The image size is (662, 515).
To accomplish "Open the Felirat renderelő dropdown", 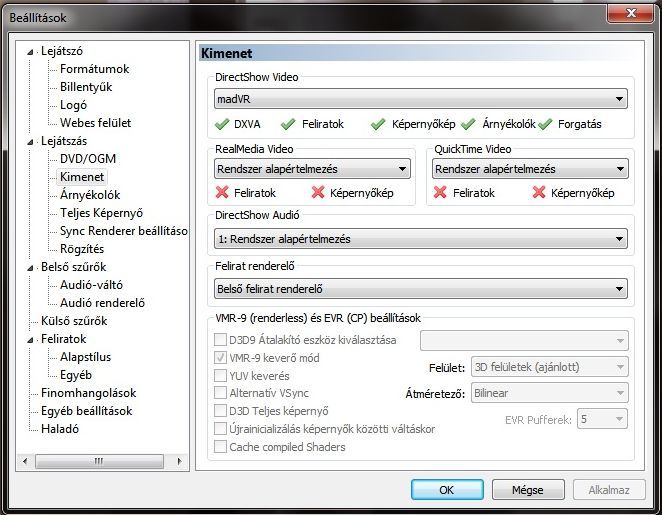I will (x=421, y=289).
